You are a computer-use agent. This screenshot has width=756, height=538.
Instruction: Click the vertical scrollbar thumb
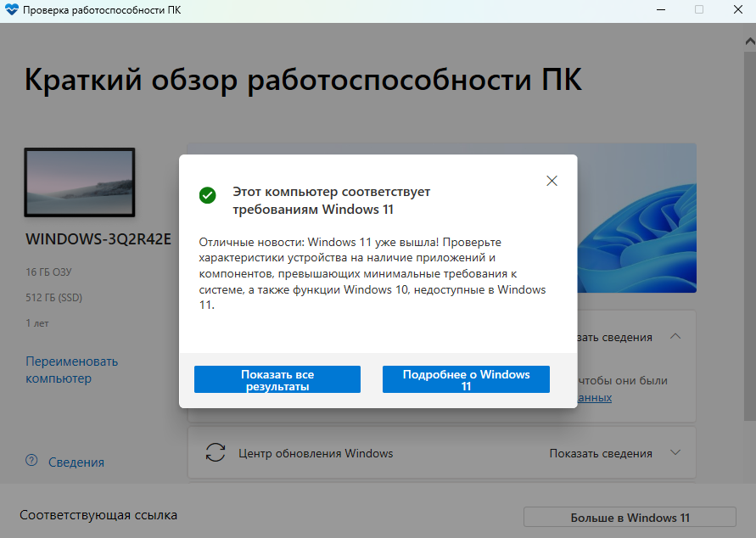point(750,236)
